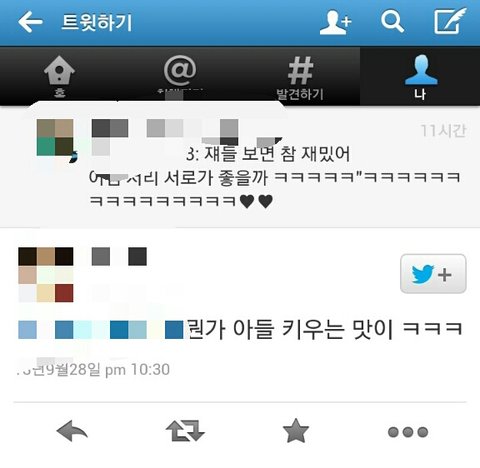Open the 11시간 timestamp on the tweet
The height and width of the screenshot is (468, 480).
(x=443, y=131)
